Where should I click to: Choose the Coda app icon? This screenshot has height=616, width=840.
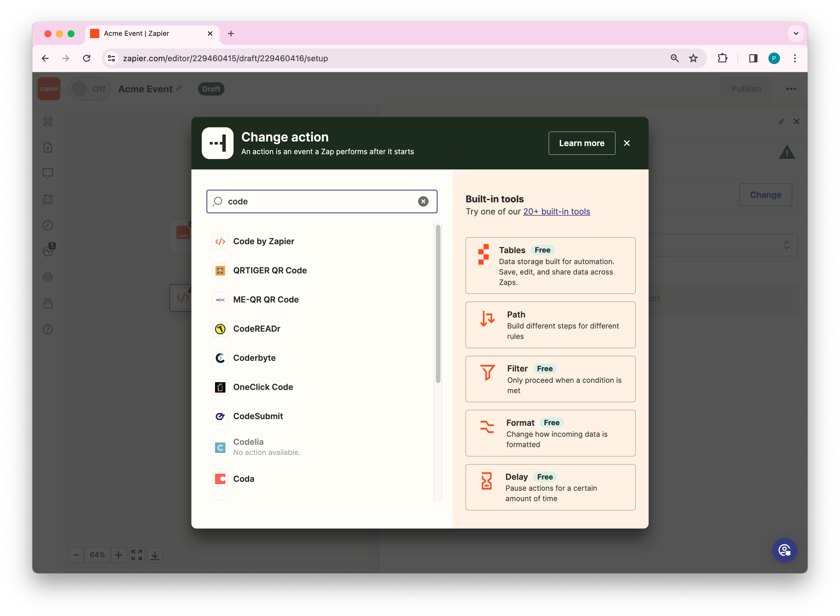coord(220,479)
